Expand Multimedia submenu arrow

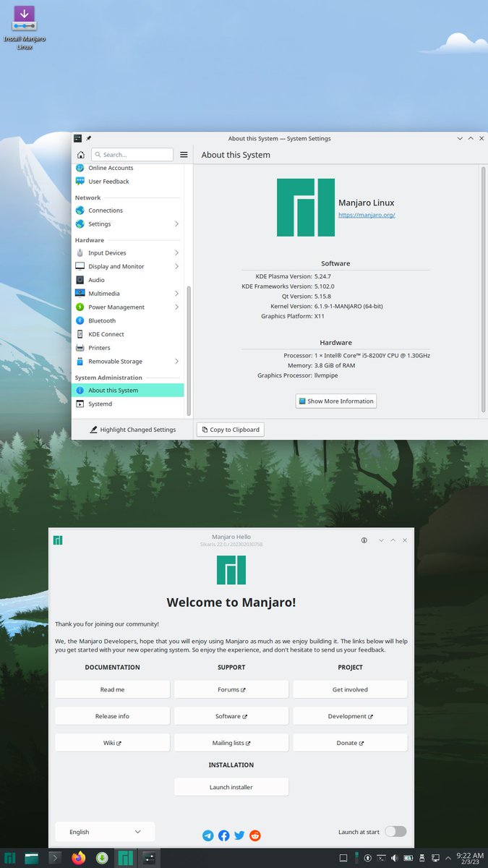[x=176, y=294]
